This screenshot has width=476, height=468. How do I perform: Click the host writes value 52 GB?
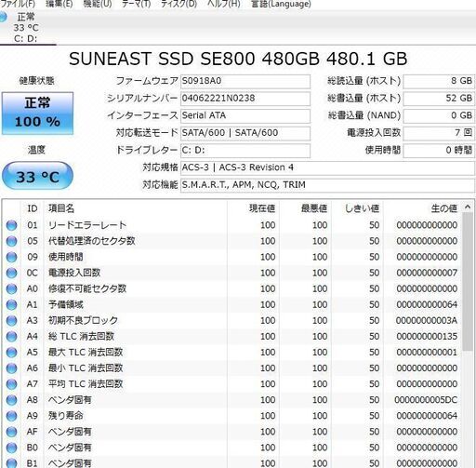[439, 99]
